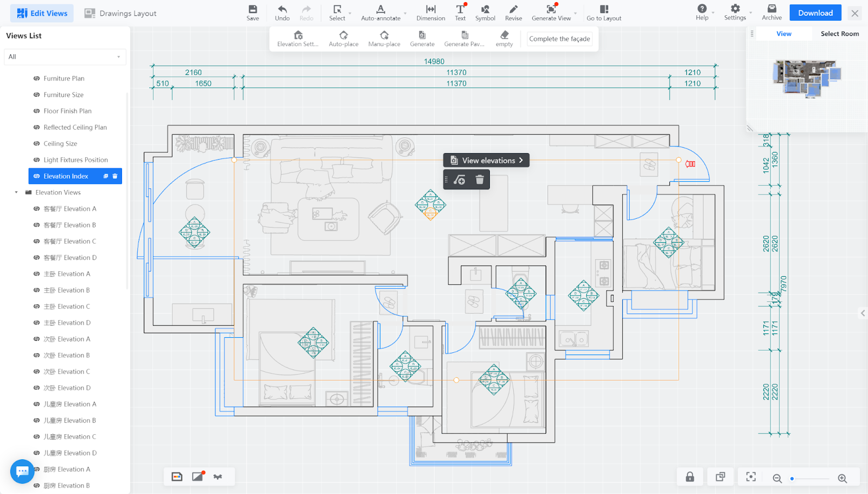Open Elevation Settings in sub-toolbar
Screen dimensions: 868x494
[x=298, y=35]
